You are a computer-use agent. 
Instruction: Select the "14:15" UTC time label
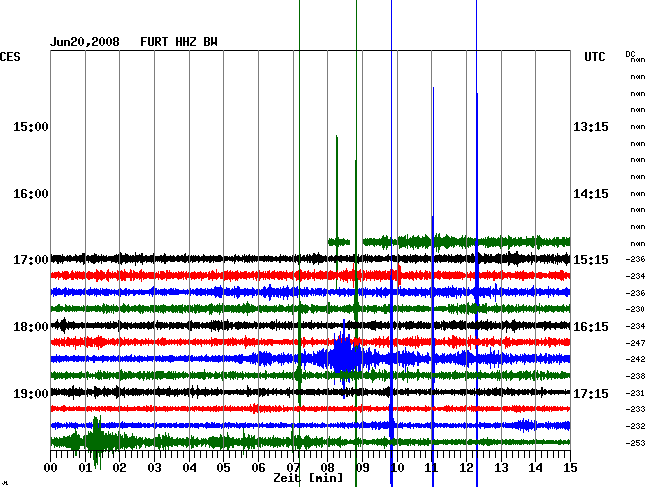coord(591,194)
